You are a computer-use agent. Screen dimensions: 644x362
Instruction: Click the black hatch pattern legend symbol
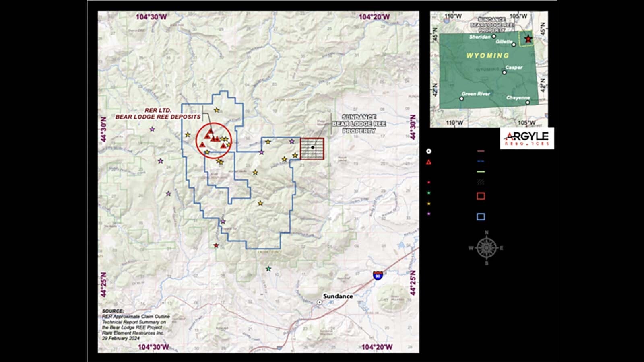(x=481, y=182)
